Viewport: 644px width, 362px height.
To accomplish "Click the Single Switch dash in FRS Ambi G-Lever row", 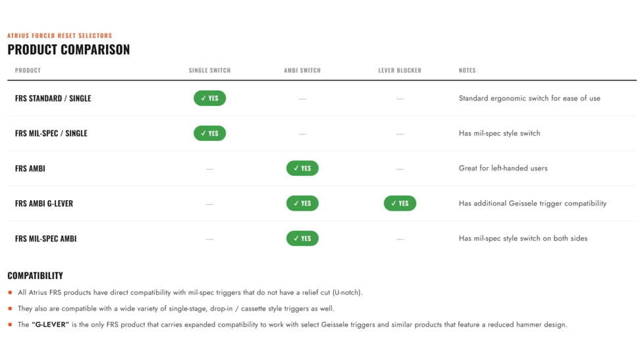I will pos(209,204).
